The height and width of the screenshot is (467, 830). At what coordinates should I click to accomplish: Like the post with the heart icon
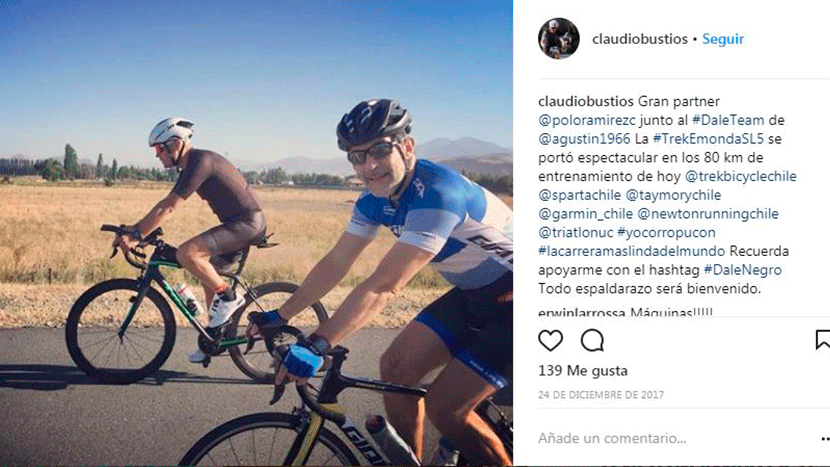tap(551, 340)
